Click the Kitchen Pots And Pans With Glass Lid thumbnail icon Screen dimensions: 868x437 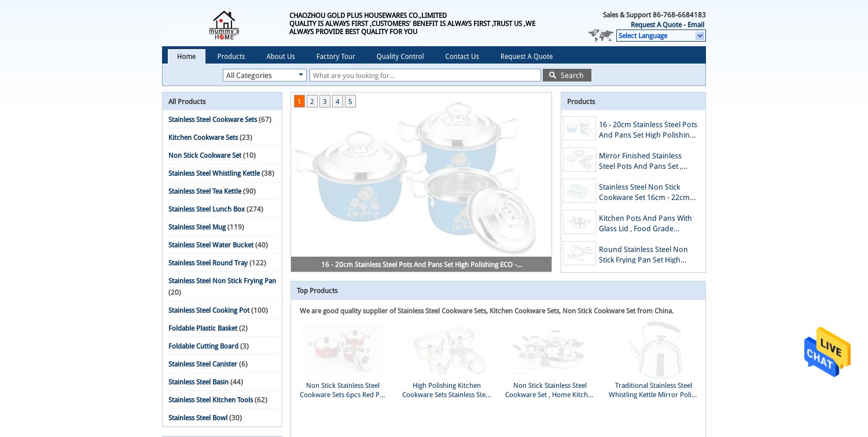[579, 222]
